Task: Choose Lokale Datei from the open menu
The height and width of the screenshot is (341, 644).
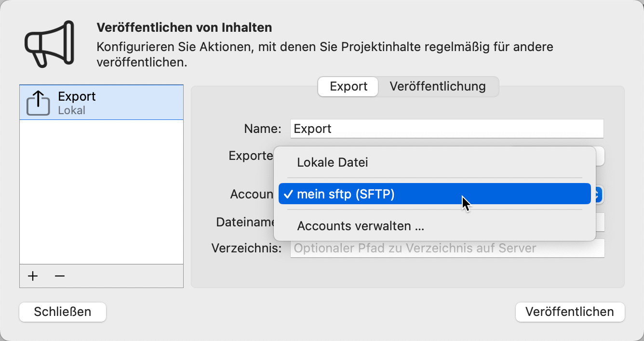Action: pos(332,162)
